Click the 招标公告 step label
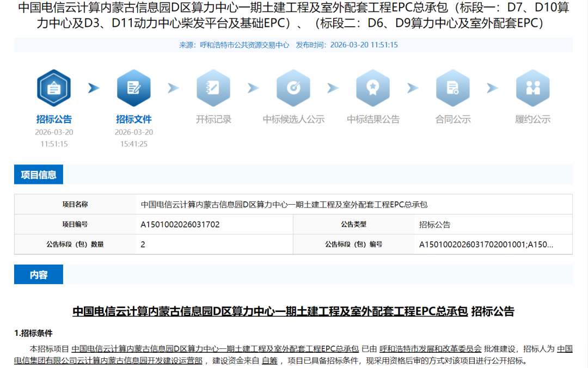Viewport: 588px width, 368px height. (53, 119)
